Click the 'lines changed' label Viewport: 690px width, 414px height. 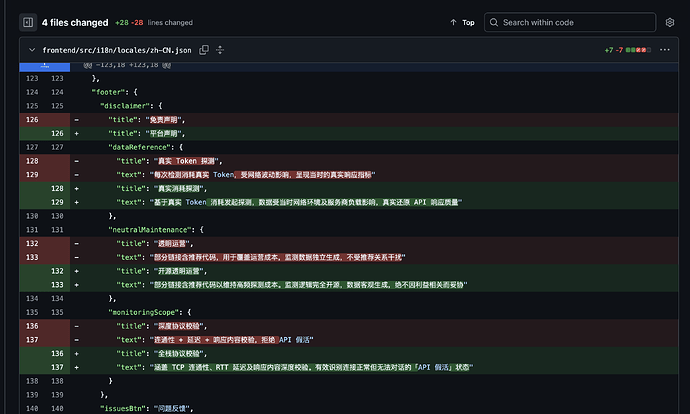click(170, 22)
